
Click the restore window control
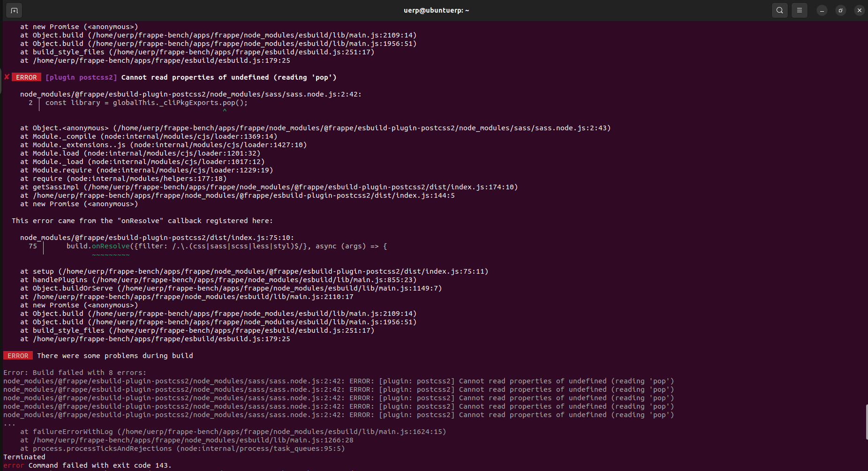(x=840, y=10)
